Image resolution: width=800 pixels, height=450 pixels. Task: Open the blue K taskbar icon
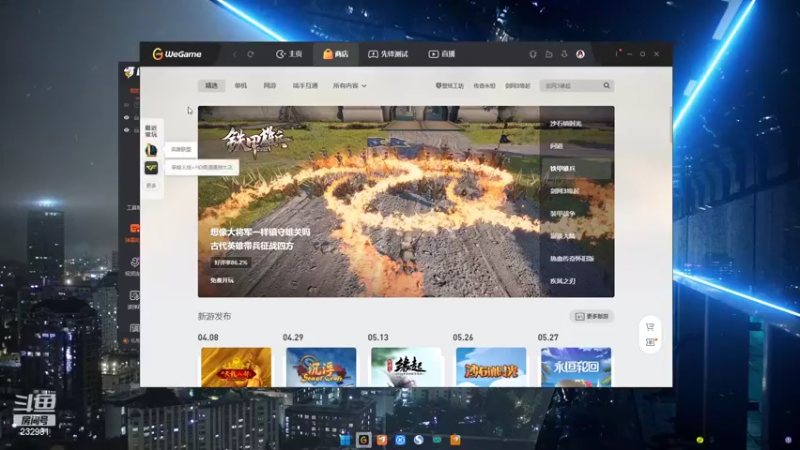click(401, 440)
